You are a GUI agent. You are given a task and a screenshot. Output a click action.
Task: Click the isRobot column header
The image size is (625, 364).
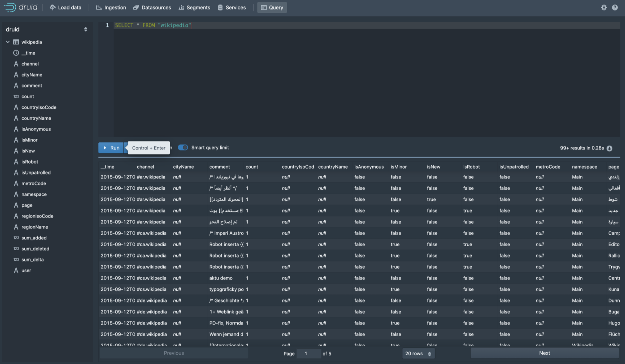[x=480, y=167]
